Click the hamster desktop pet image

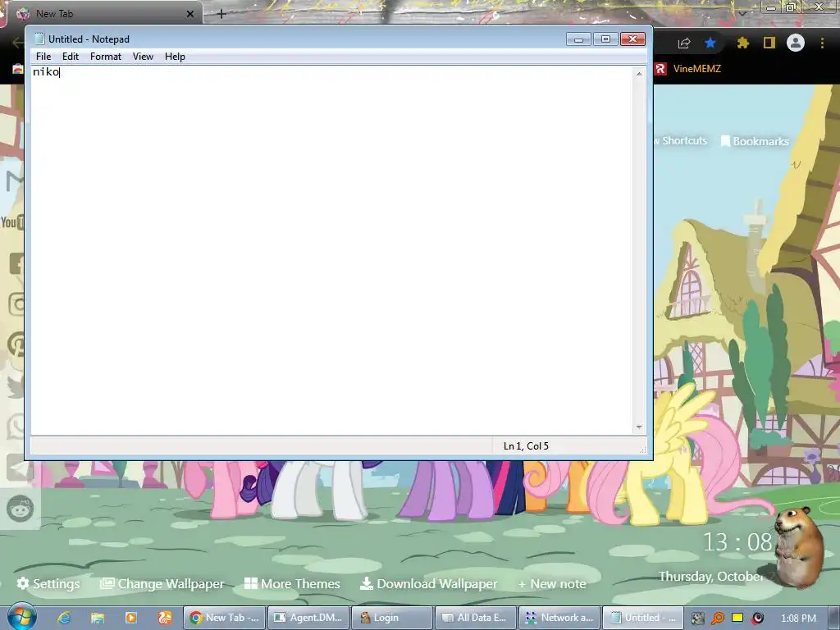point(800,546)
